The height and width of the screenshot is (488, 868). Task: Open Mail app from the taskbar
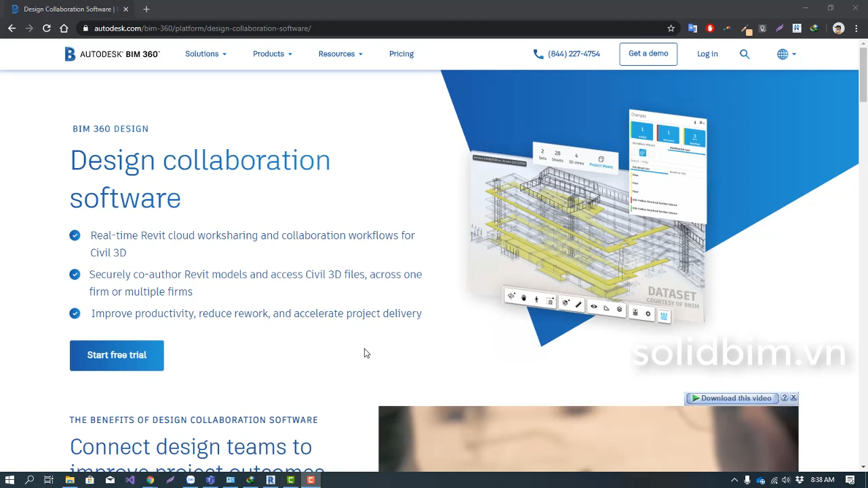[x=110, y=480]
